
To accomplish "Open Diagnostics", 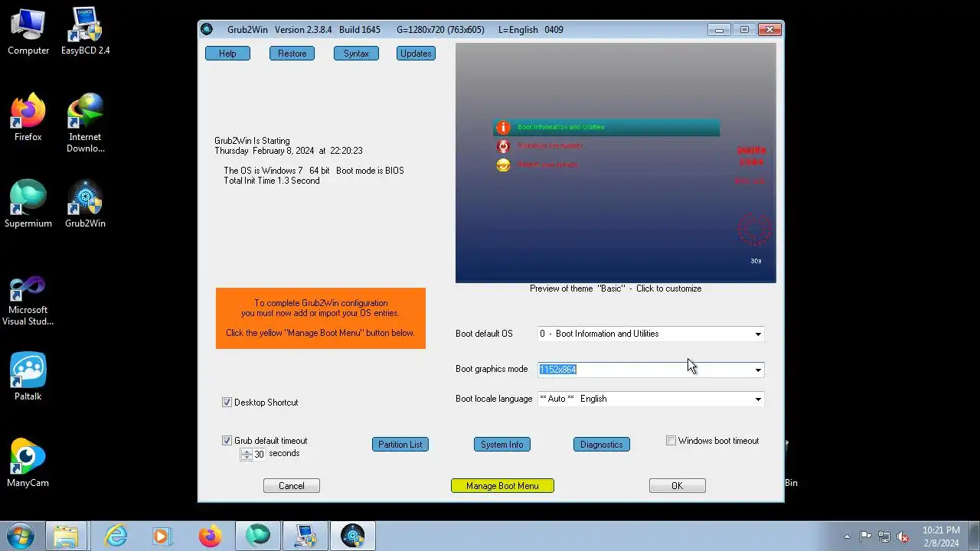I will pyautogui.click(x=601, y=445).
